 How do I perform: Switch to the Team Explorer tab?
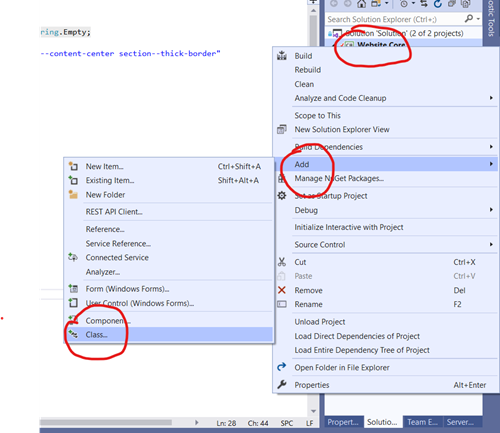tap(422, 422)
